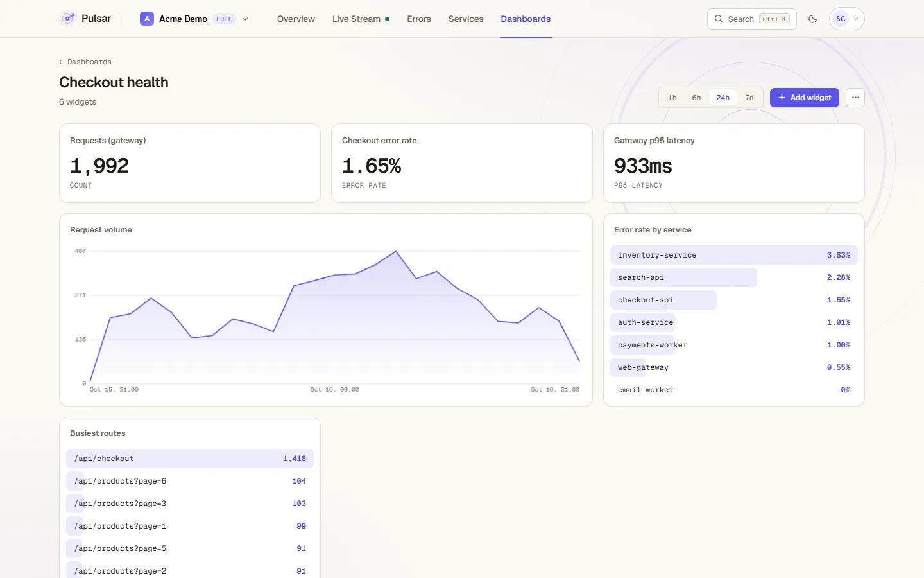This screenshot has height=578, width=924.
Task: Click the 1.65% checkout error rate value
Action: (372, 166)
